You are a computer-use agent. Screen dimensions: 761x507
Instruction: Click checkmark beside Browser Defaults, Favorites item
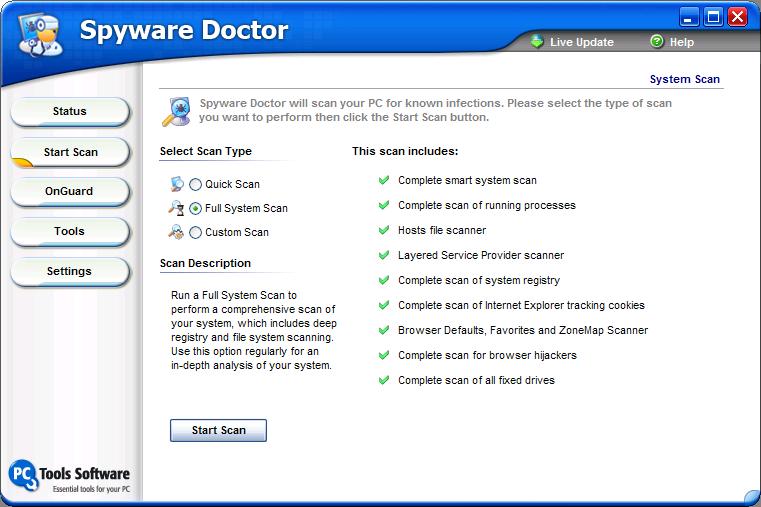(384, 330)
